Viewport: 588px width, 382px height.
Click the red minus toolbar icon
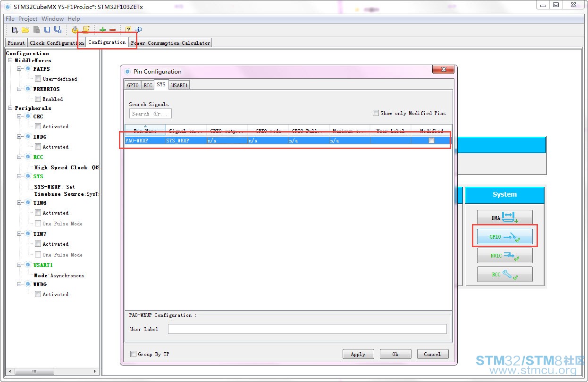(x=112, y=30)
